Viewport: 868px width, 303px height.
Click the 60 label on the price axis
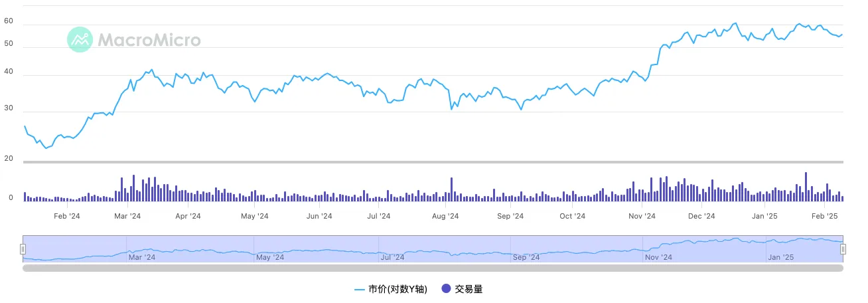click(9, 21)
